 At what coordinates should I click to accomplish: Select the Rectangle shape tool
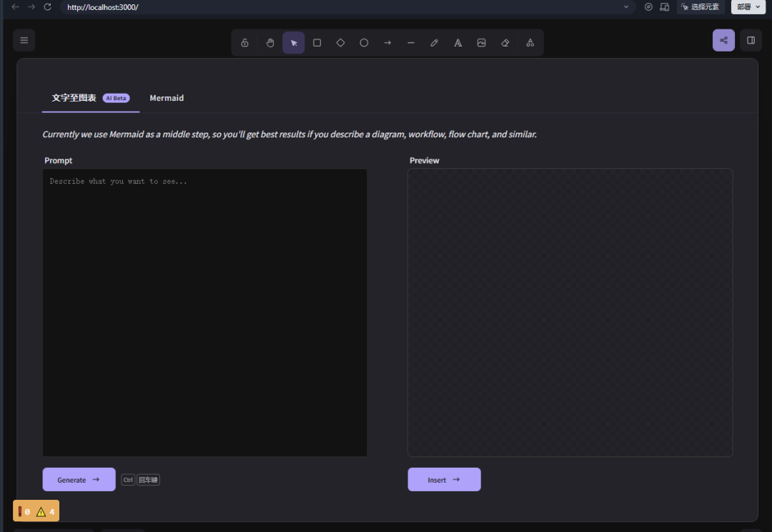click(x=317, y=43)
